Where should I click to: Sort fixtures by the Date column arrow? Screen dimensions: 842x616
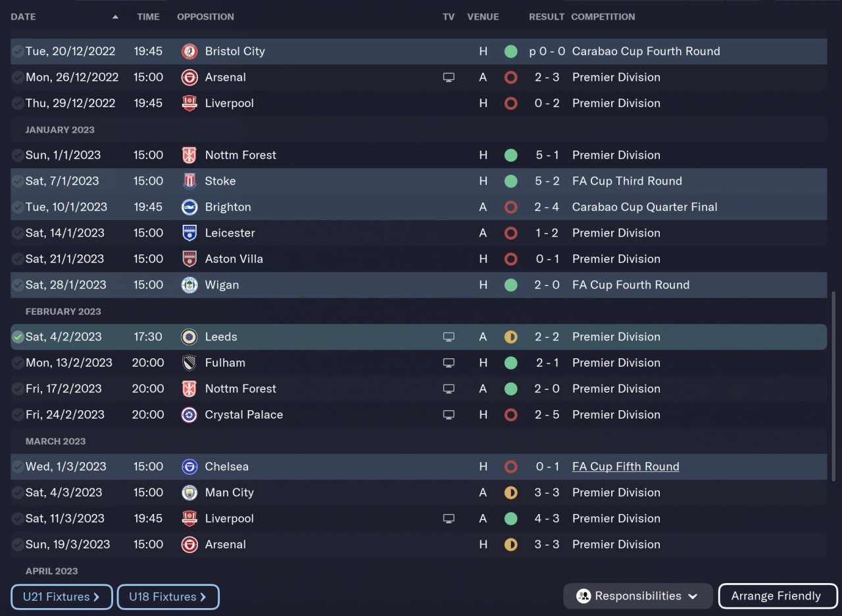(116, 17)
